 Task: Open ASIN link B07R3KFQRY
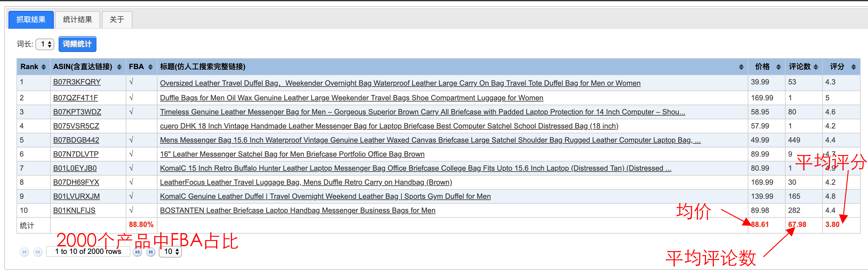coord(77,82)
